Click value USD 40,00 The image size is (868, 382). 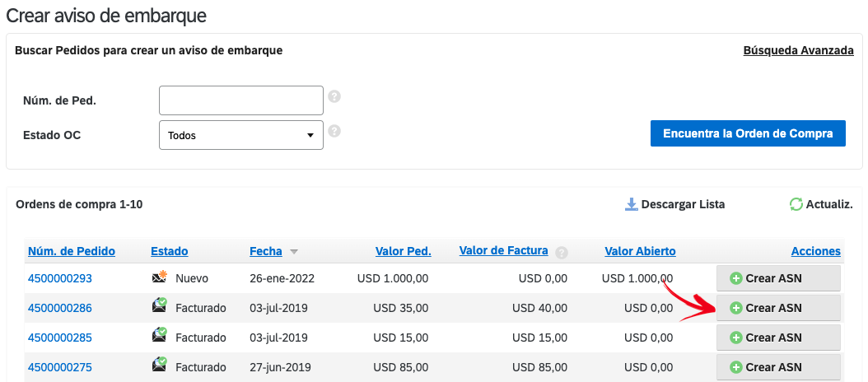(539, 308)
